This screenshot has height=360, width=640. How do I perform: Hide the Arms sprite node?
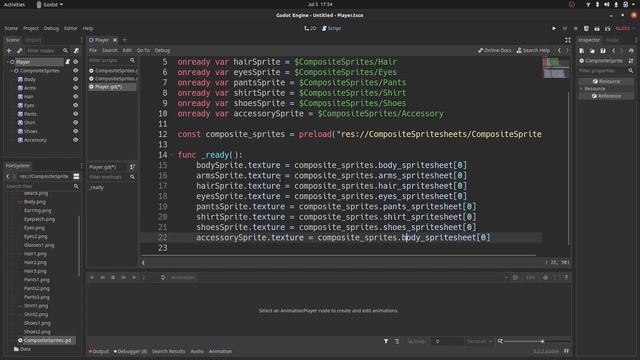pos(76,88)
